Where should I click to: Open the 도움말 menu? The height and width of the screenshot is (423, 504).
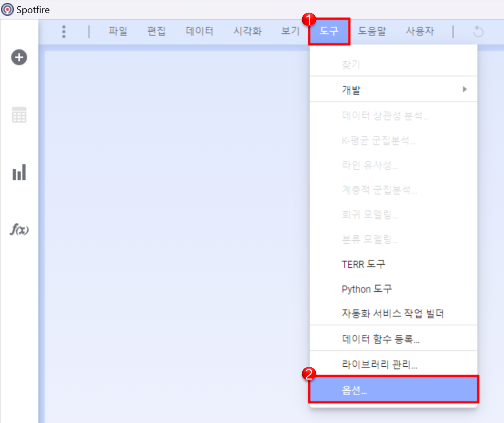(372, 31)
